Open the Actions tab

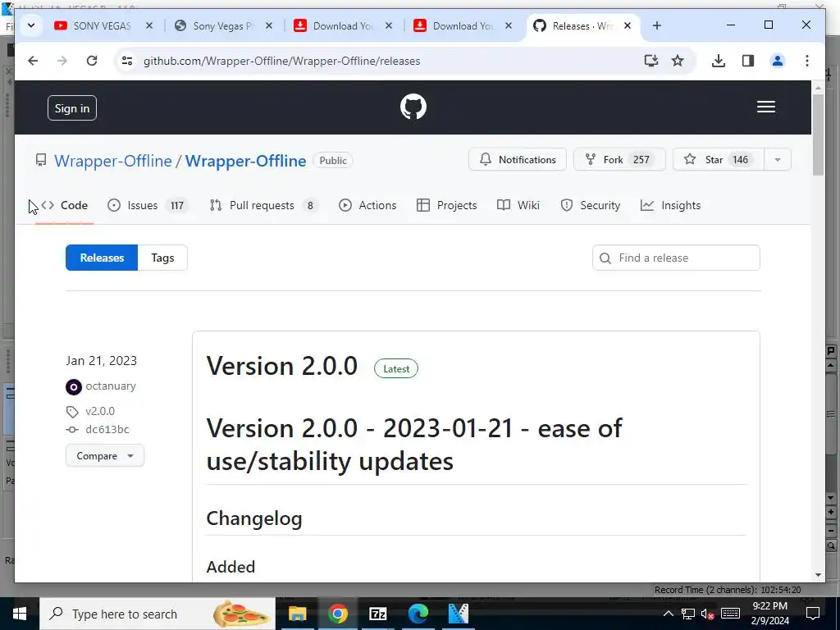367,205
